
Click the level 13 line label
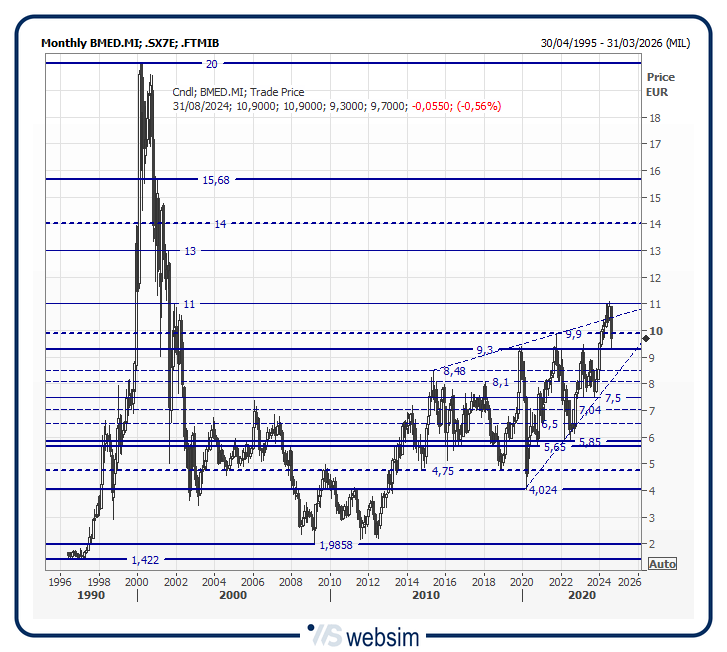[x=190, y=251]
